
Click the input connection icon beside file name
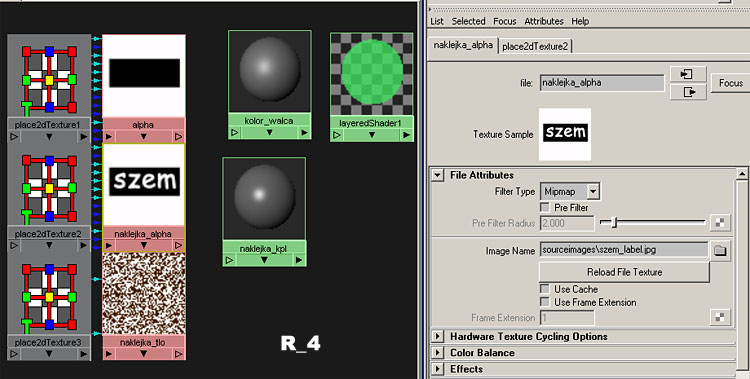[688, 74]
